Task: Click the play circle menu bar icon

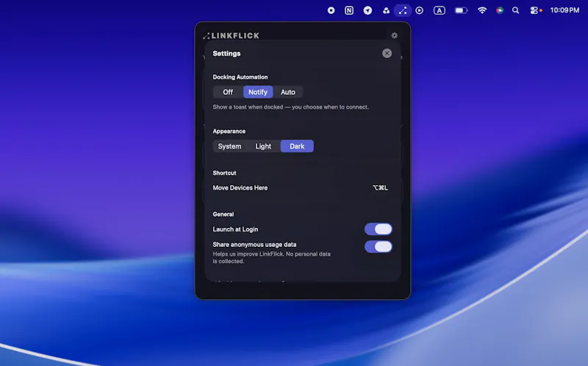Action: pyautogui.click(x=419, y=10)
